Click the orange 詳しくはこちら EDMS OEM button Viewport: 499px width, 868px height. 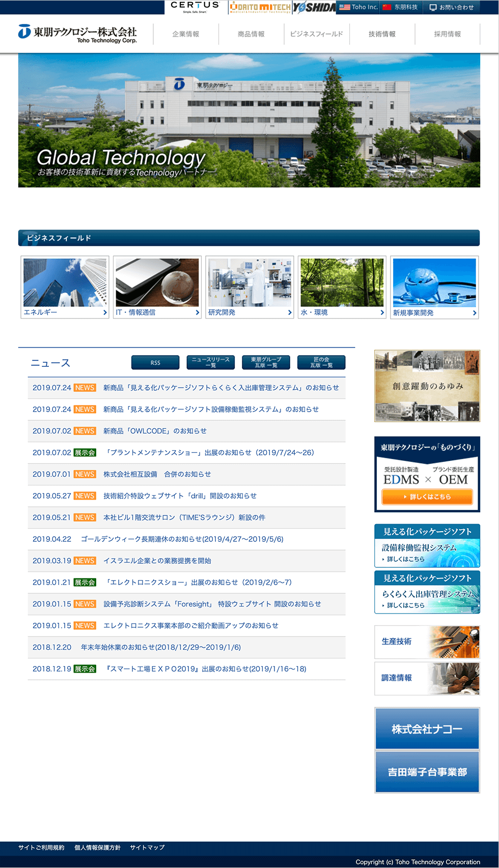[x=427, y=497]
